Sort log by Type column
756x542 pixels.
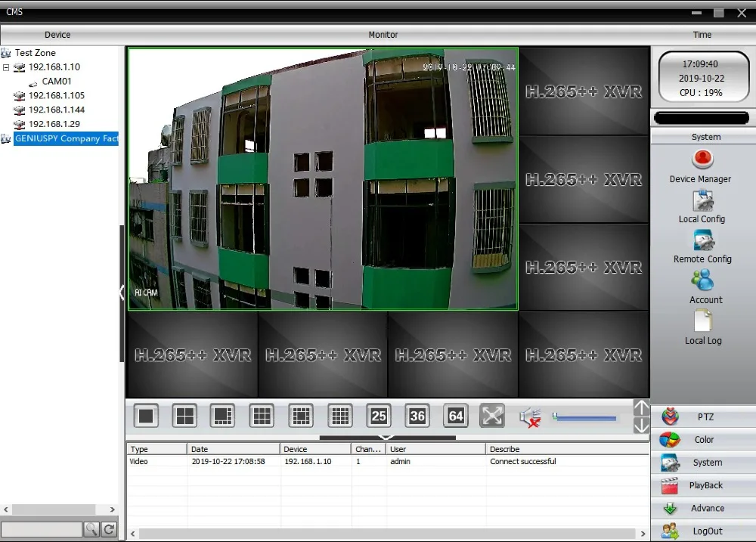click(156, 449)
